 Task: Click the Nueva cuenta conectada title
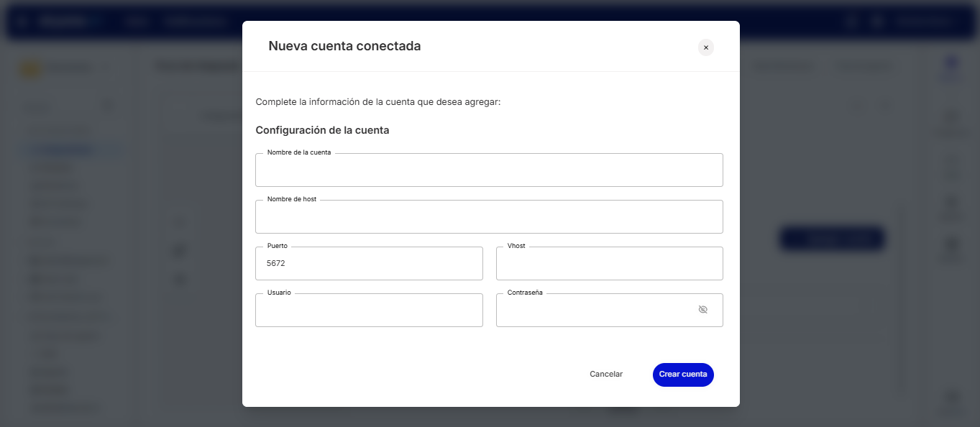click(x=344, y=46)
